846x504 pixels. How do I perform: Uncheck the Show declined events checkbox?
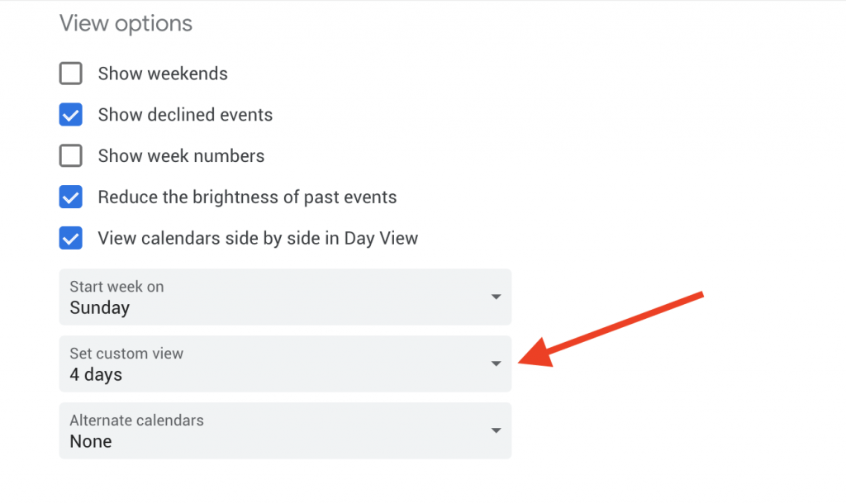point(71,115)
